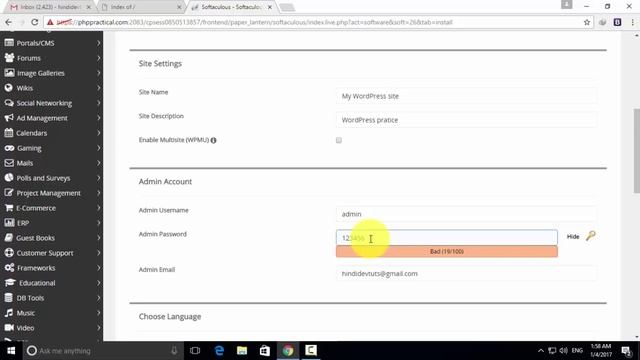
Task: Click the Cortana Ask me anything box
Action: pyautogui.click(x=102, y=351)
